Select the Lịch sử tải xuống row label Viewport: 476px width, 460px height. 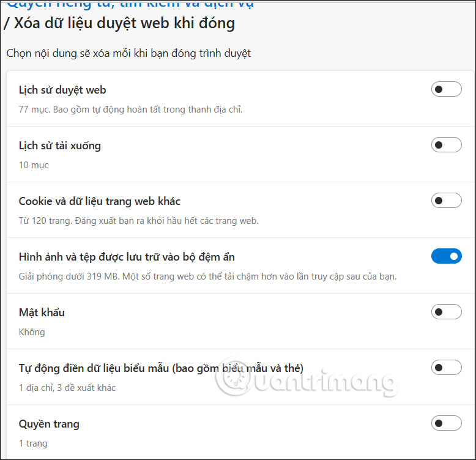tap(60, 146)
